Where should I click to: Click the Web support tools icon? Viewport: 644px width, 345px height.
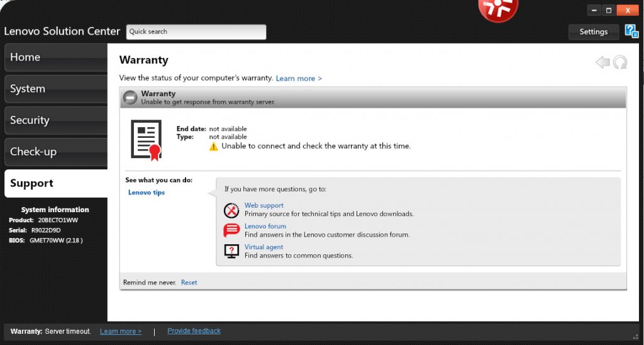click(231, 210)
